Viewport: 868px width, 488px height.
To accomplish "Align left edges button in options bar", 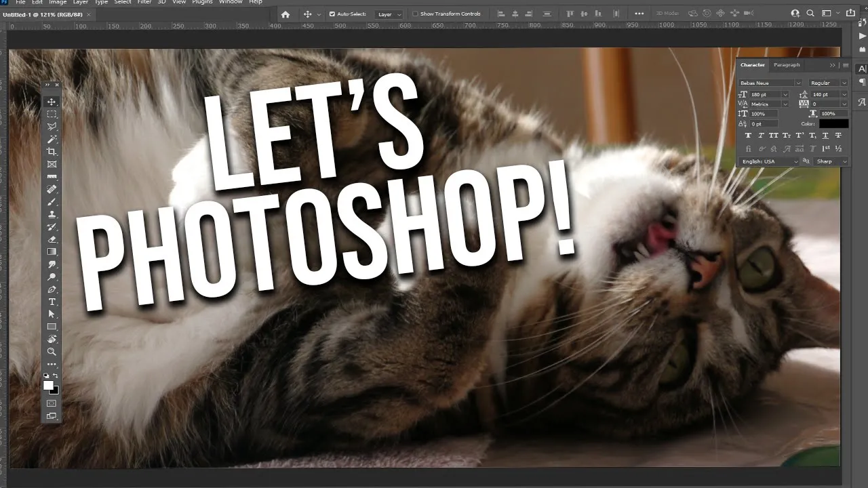I will (x=500, y=14).
